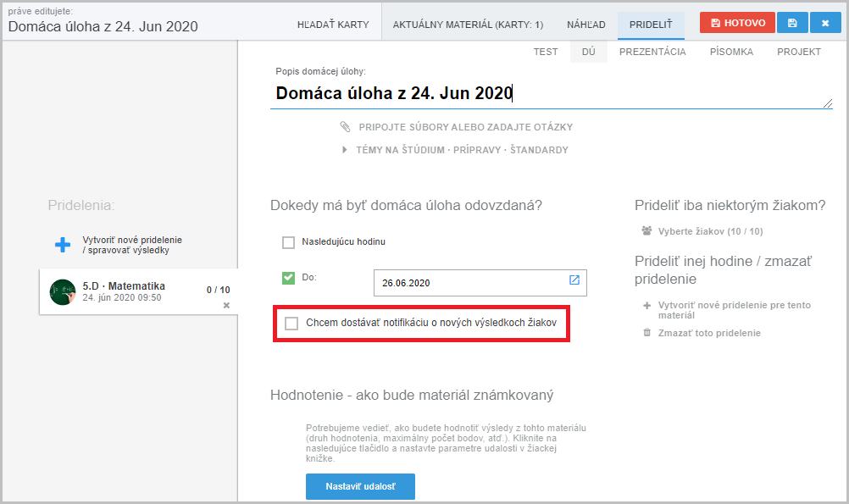Viewport: 849px width, 504px height.
Task: Enable notifications about new student results
Action: click(292, 324)
